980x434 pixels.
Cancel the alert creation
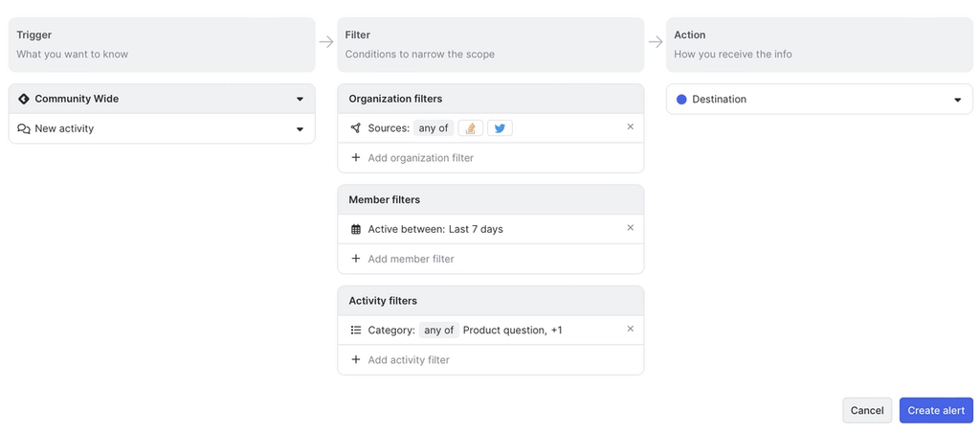click(x=867, y=410)
